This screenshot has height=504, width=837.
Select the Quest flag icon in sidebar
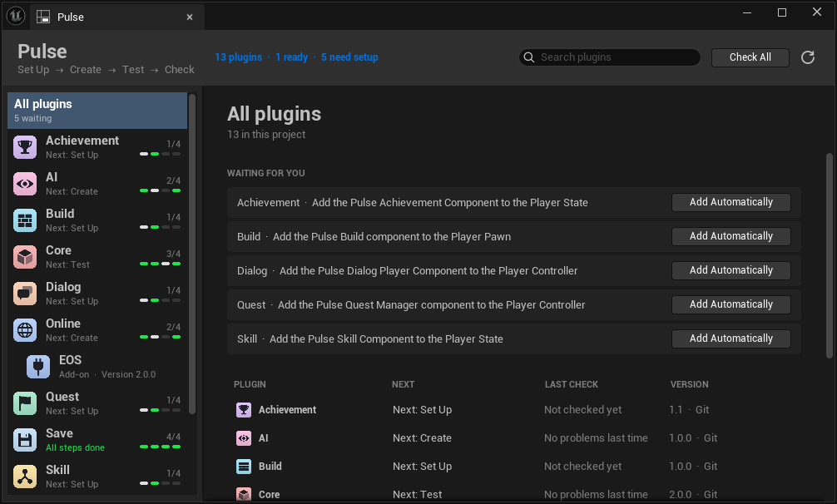coord(25,403)
